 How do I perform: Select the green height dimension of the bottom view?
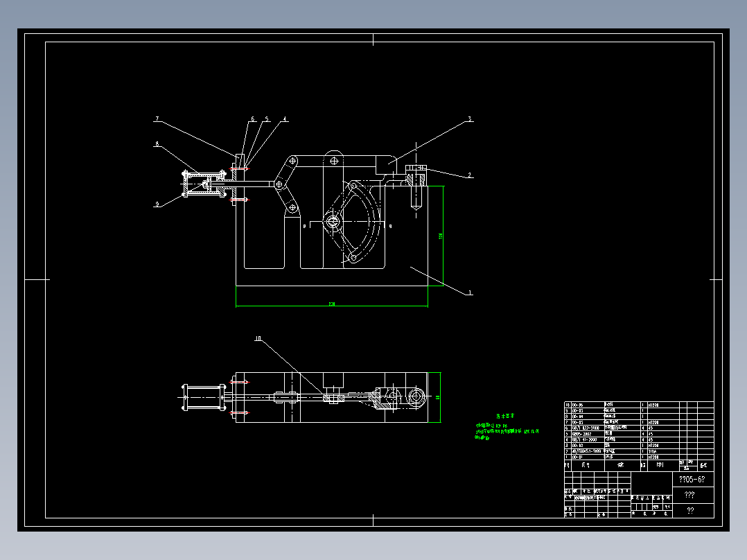pyautogui.click(x=438, y=397)
